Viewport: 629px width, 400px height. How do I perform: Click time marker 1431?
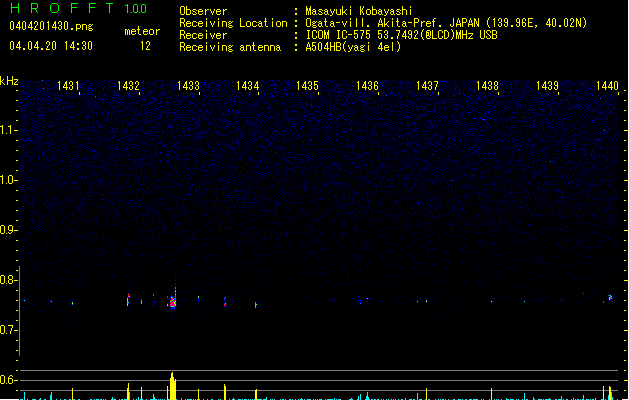(68, 86)
